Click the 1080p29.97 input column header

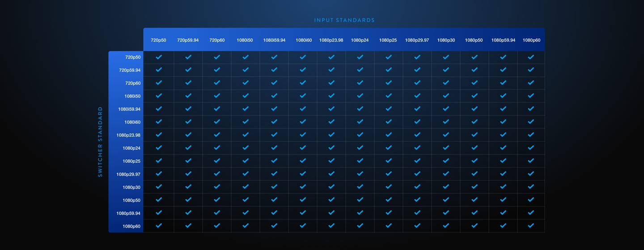(417, 40)
